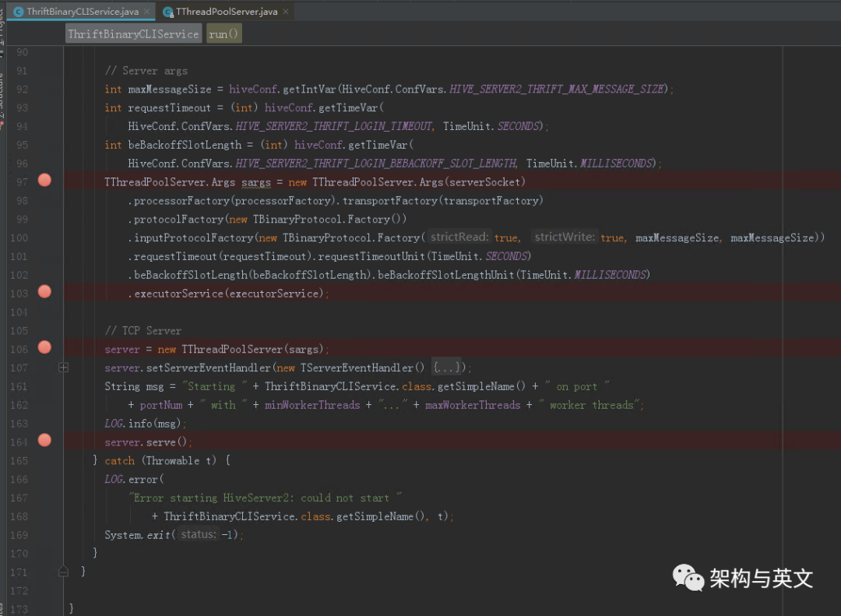Switch to ThriftBinaryCLIService.java tab
This screenshot has width=841, height=616.
(x=82, y=11)
